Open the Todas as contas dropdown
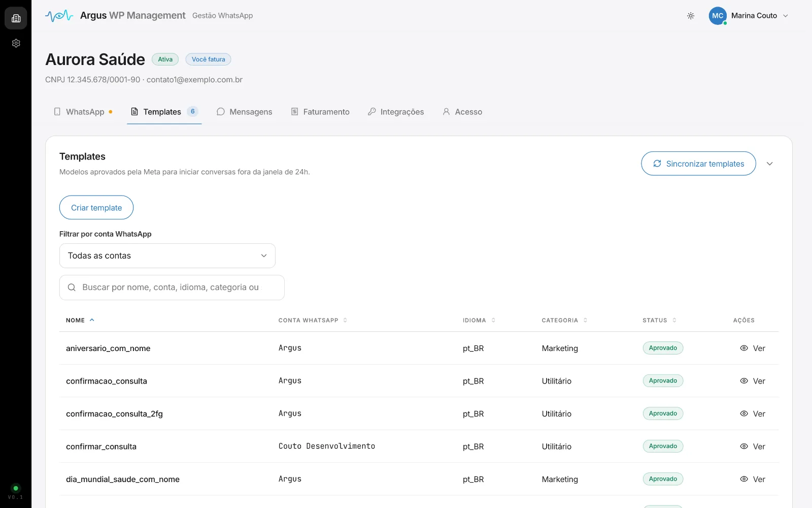This screenshot has width=812, height=508. point(167,256)
